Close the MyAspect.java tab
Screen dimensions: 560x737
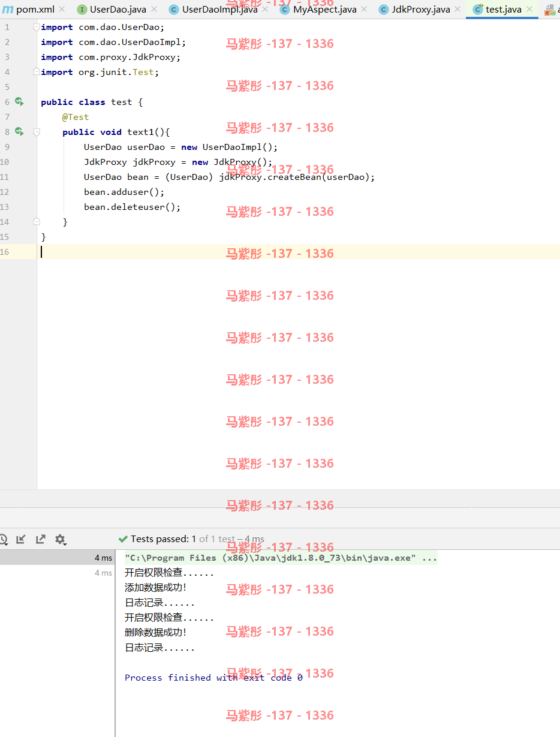364,10
